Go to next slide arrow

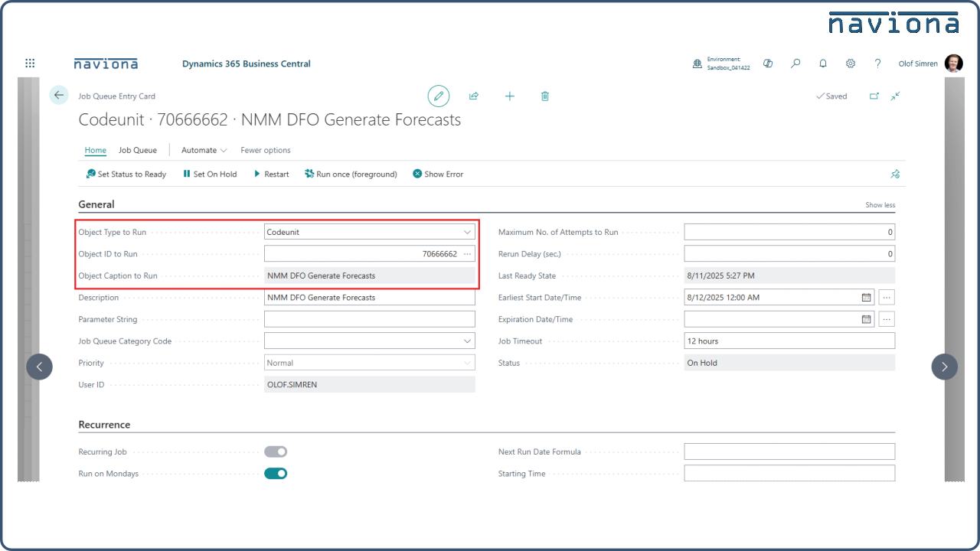point(945,367)
